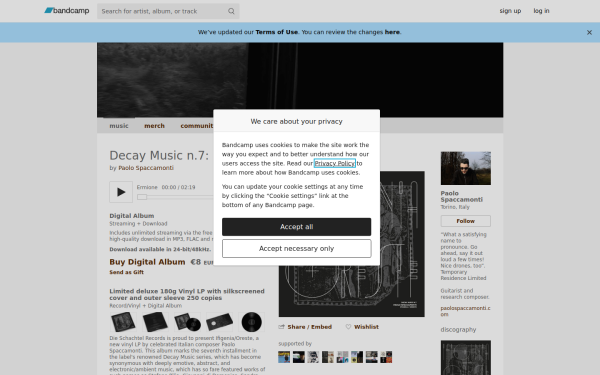Click the 'Torino, Italy' location text
The height and width of the screenshot is (375, 600).
coord(455,207)
